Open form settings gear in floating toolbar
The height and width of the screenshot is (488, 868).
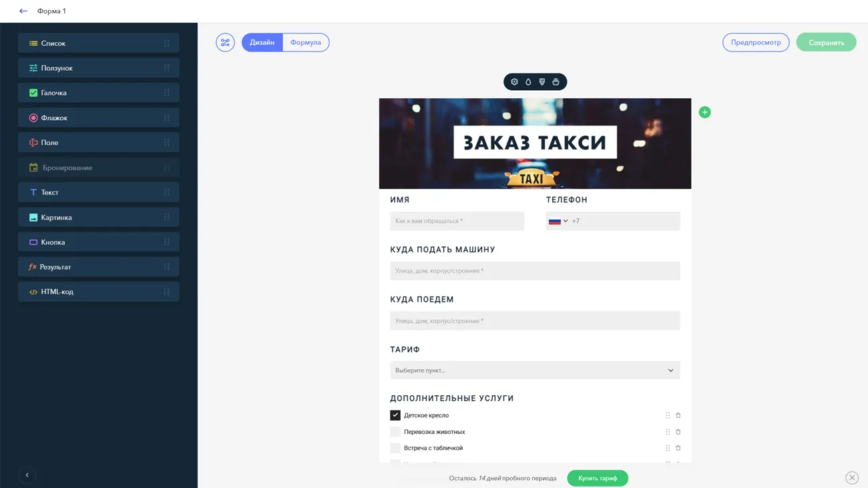pos(514,82)
